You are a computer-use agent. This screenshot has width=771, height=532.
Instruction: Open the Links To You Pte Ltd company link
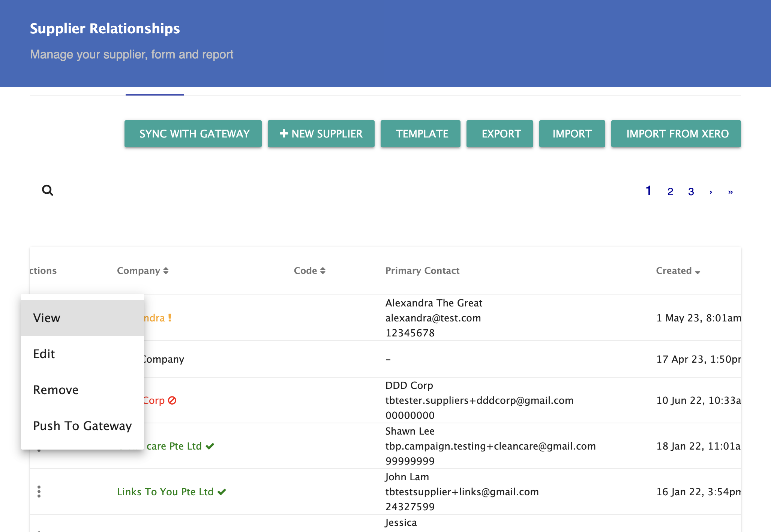165,492
